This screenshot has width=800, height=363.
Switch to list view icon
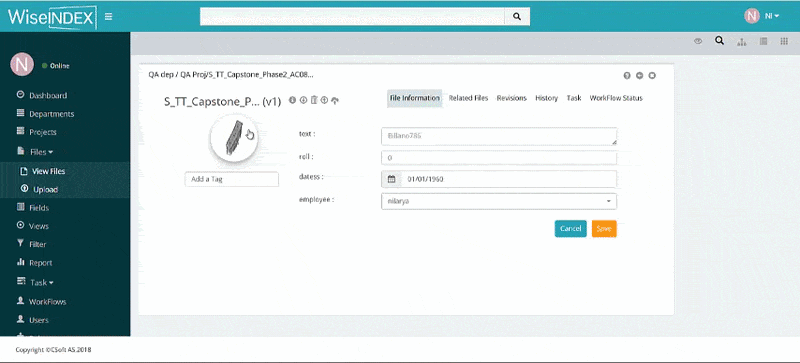[763, 41]
